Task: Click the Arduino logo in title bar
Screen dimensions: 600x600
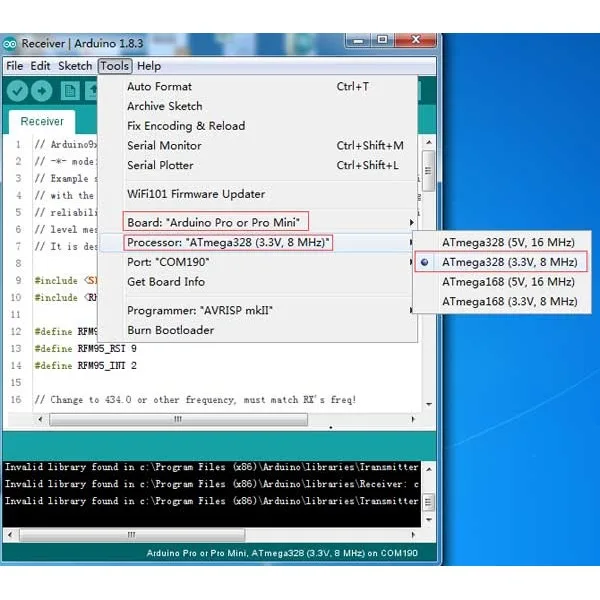Action: 10,44
